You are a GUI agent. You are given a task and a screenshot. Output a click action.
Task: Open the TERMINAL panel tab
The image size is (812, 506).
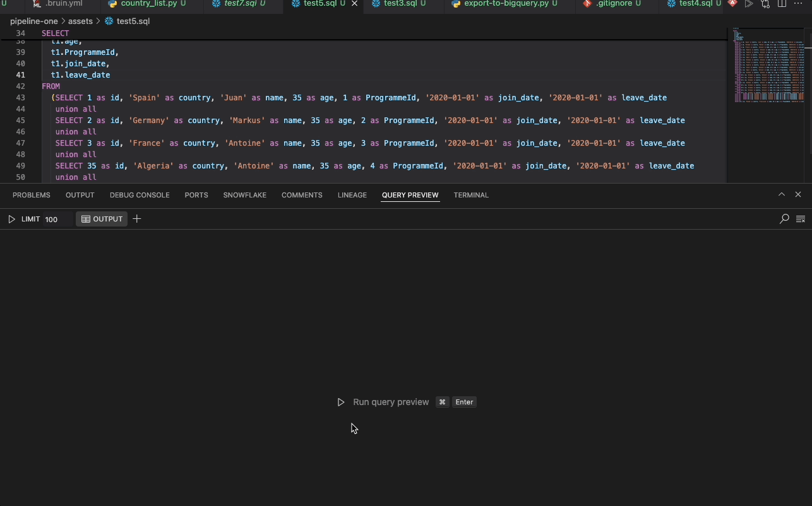click(x=471, y=195)
